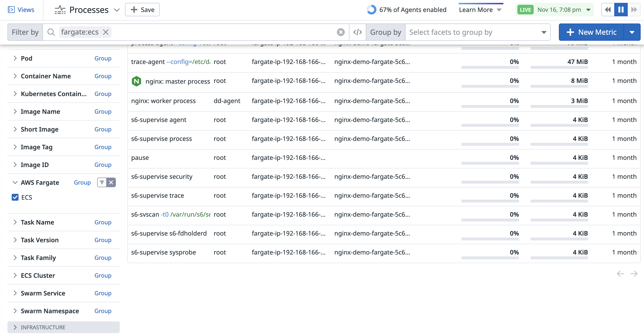Click the New Metric button
644x336 pixels.
pyautogui.click(x=591, y=32)
